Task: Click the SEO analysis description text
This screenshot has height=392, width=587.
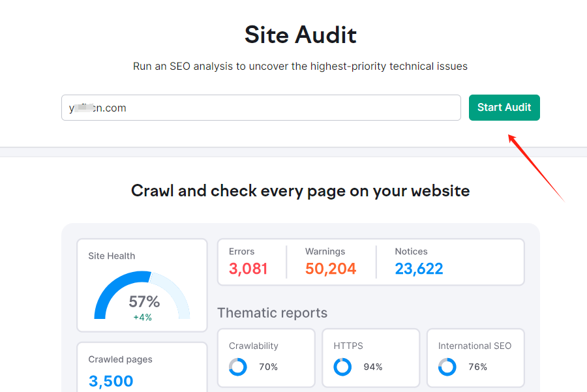Action: [x=300, y=66]
